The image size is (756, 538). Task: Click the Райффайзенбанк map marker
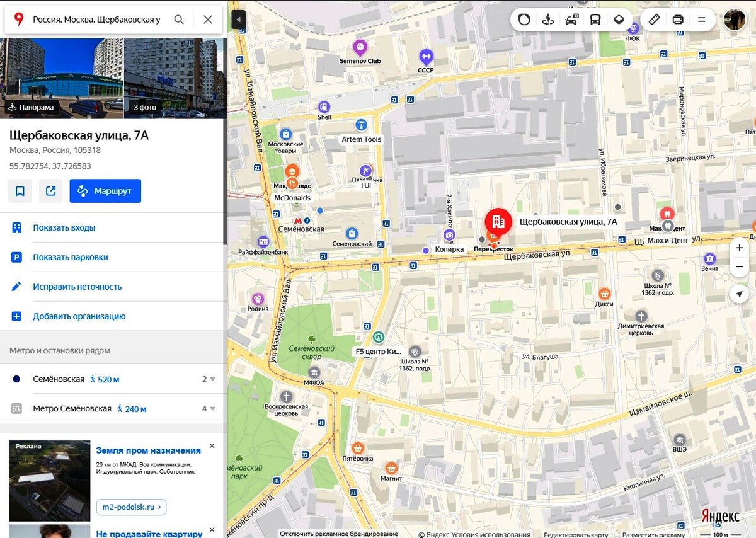point(263,242)
